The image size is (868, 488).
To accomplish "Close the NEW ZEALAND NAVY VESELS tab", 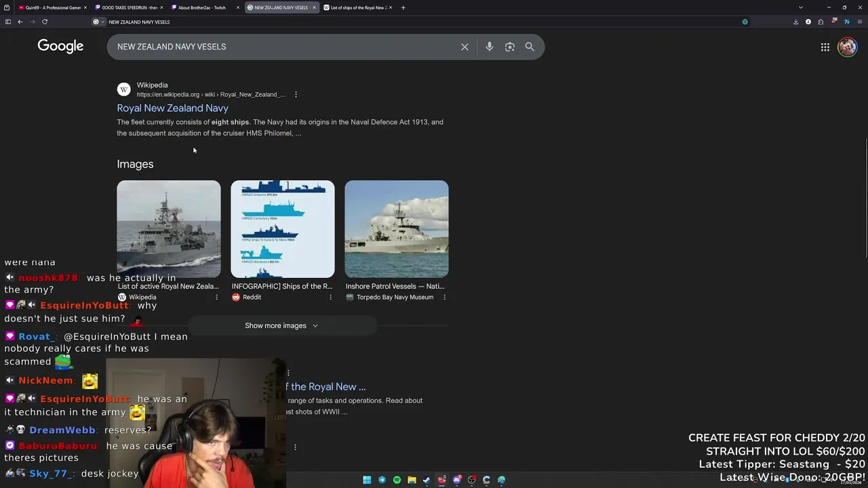I will [x=315, y=7].
